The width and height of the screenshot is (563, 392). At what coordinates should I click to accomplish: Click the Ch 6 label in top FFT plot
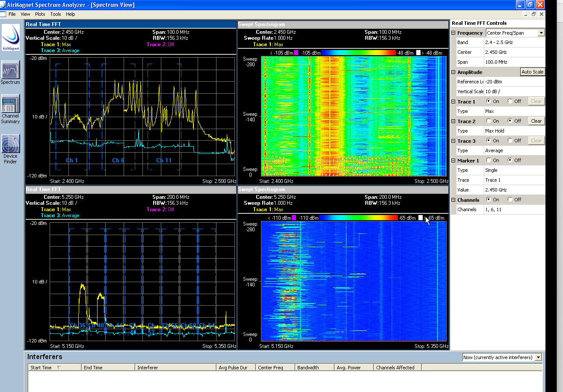[119, 160]
